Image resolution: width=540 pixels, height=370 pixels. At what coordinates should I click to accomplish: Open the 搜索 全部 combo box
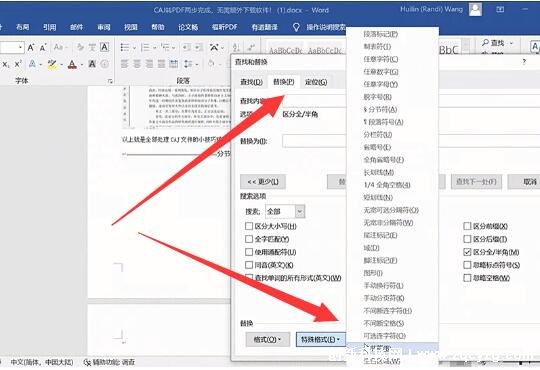285,211
